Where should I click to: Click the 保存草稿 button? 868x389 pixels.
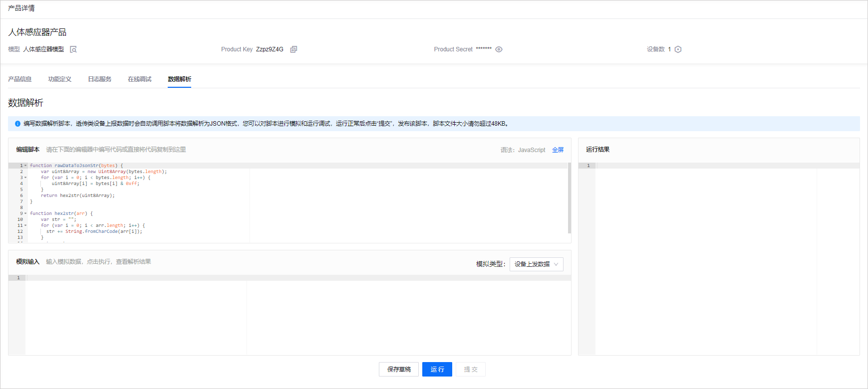coord(399,370)
